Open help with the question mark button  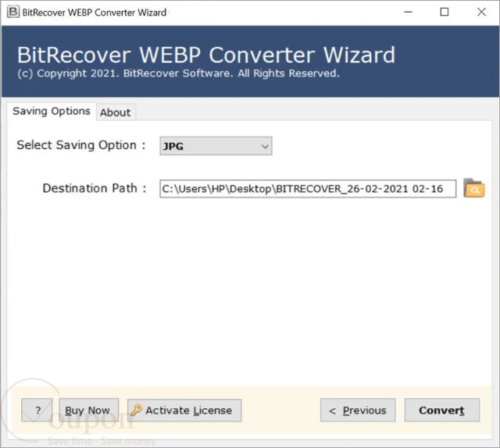point(37,410)
